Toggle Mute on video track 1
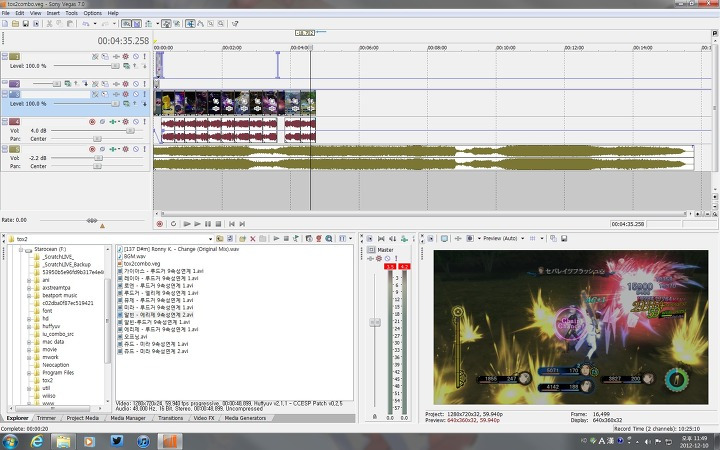720x450 pixels. pos(135,56)
